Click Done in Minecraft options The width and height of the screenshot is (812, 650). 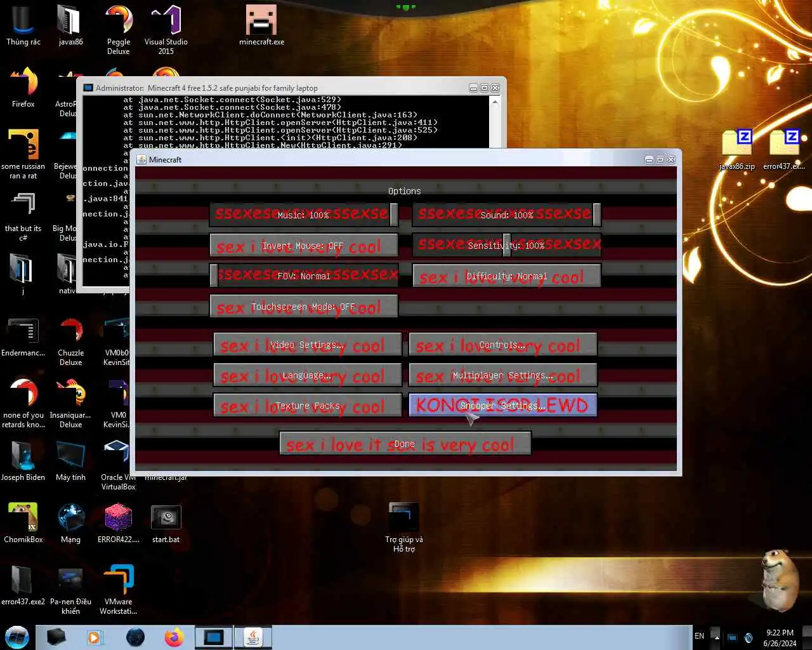(x=405, y=444)
